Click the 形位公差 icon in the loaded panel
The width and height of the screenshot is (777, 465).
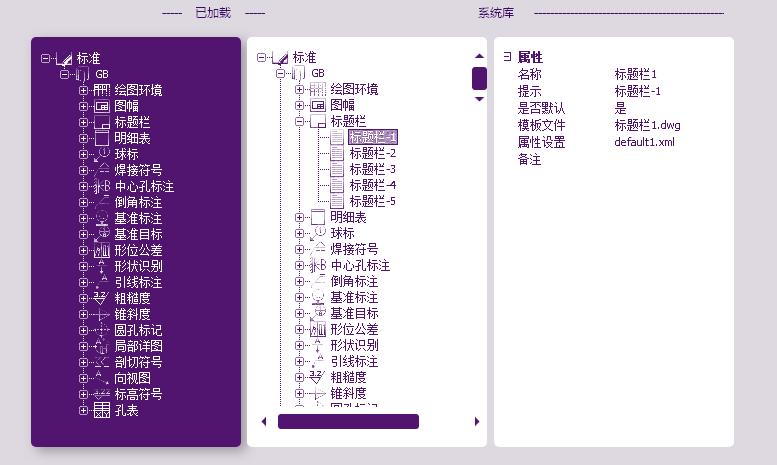tap(102, 250)
